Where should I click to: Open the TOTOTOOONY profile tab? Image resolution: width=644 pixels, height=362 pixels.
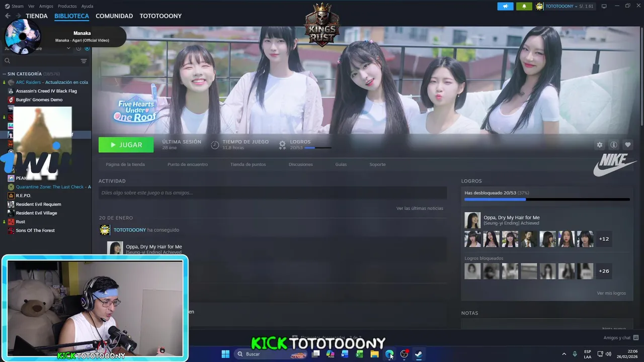coord(160,16)
